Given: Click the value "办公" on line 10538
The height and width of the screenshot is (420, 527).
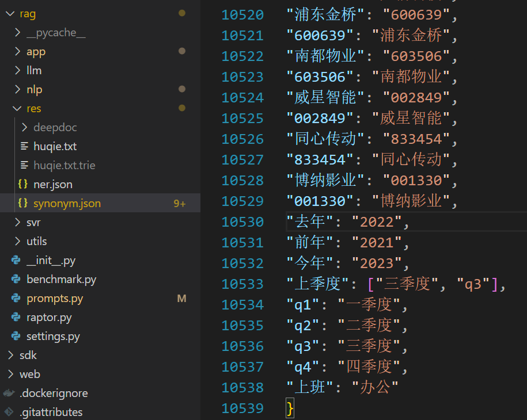Looking at the screenshot, I should [x=375, y=387].
